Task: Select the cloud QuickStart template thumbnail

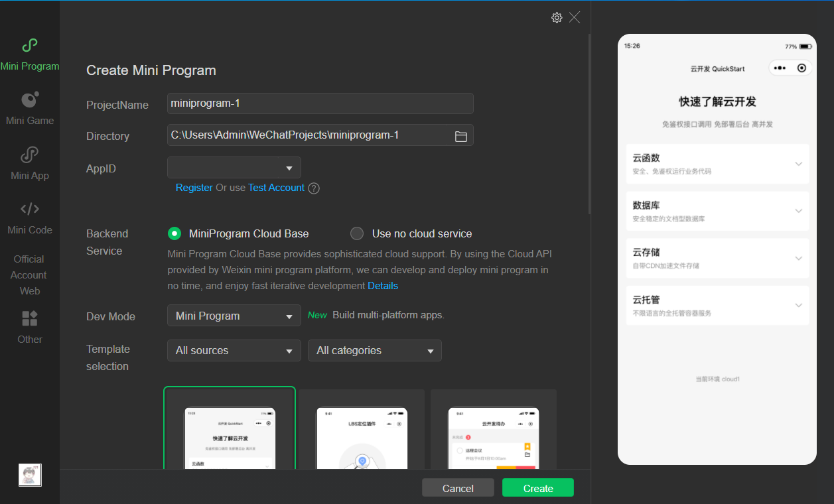Action: pyautogui.click(x=230, y=428)
